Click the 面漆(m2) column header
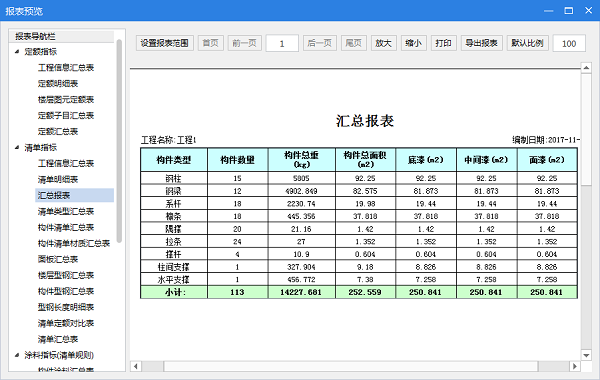This screenshot has height=380, width=600. (547, 160)
